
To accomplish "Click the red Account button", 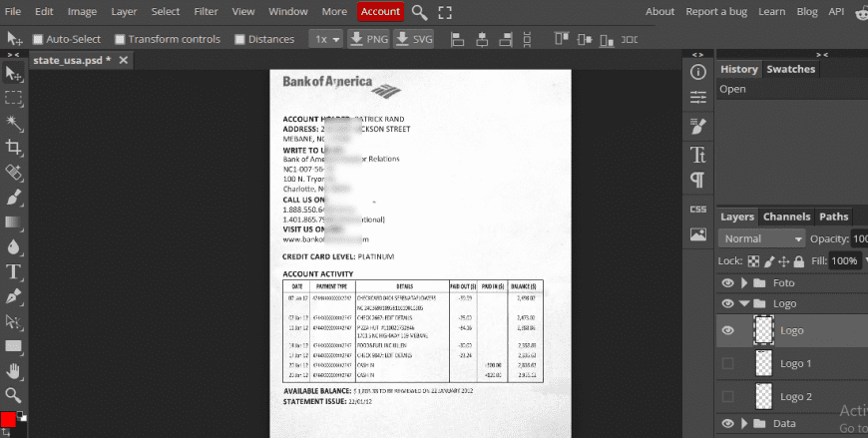I will click(380, 12).
